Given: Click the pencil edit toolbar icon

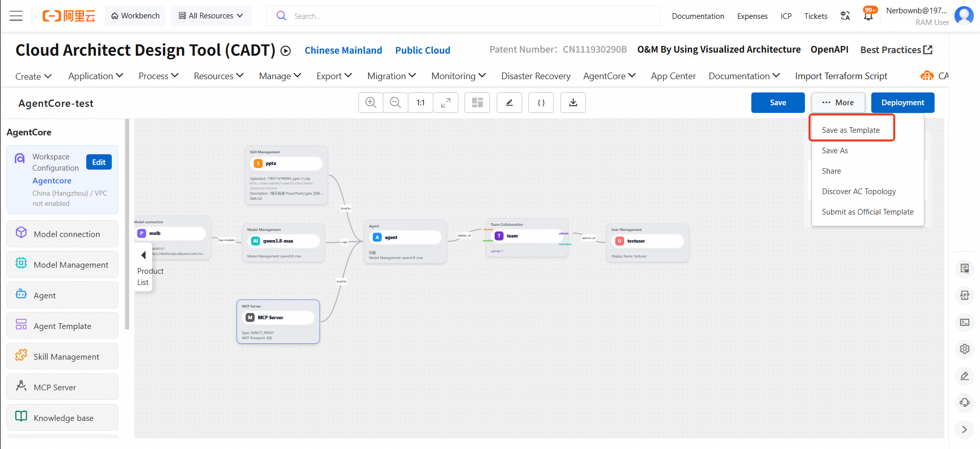Looking at the screenshot, I should [509, 103].
